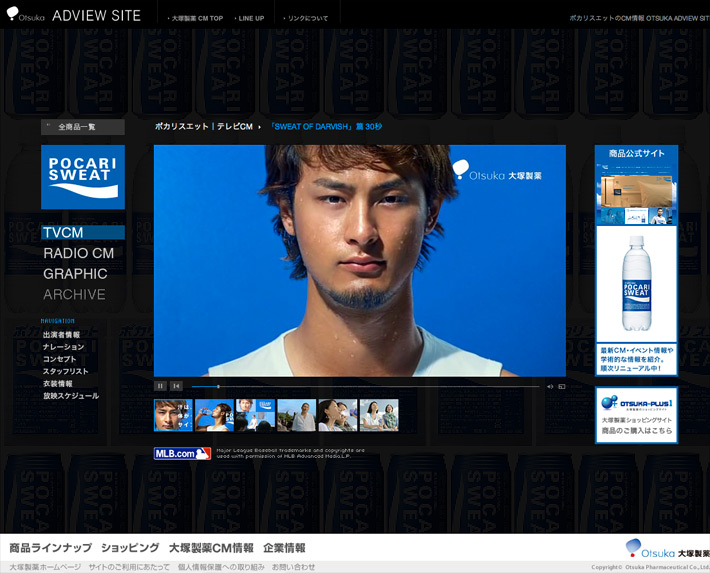Pause the video with pause button
Screen dimensions: 710x573
point(160,386)
